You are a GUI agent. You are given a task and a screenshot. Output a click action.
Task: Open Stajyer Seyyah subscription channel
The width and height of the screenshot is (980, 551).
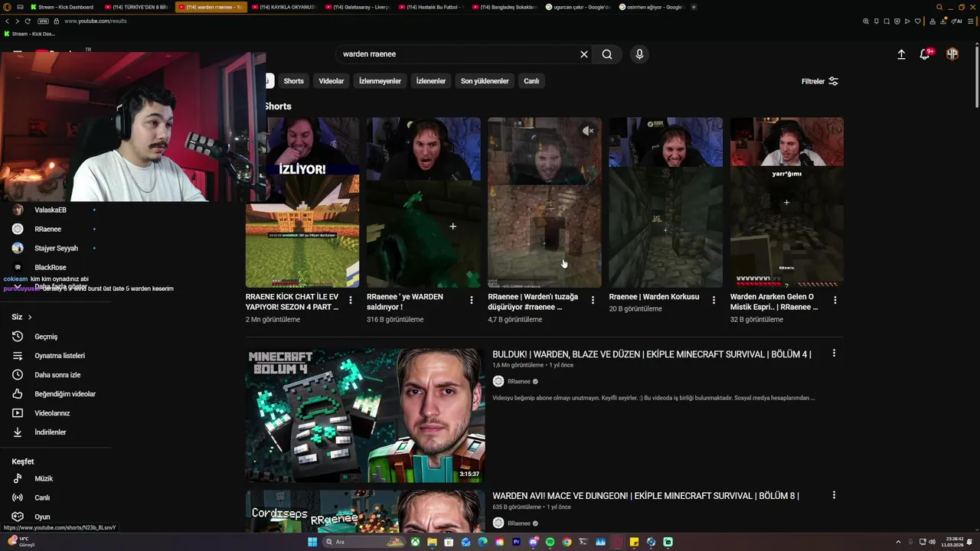pyautogui.click(x=56, y=248)
